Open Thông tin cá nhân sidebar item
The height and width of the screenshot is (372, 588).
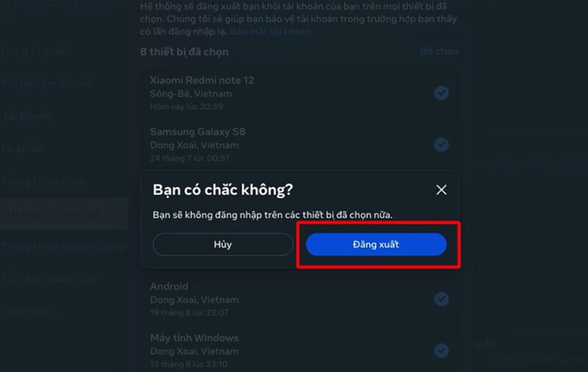click(x=43, y=182)
